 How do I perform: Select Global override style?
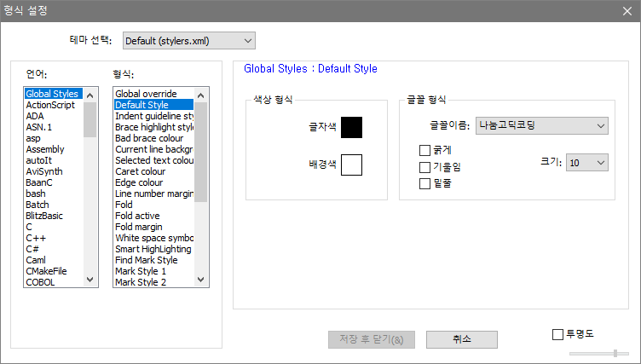153,94
